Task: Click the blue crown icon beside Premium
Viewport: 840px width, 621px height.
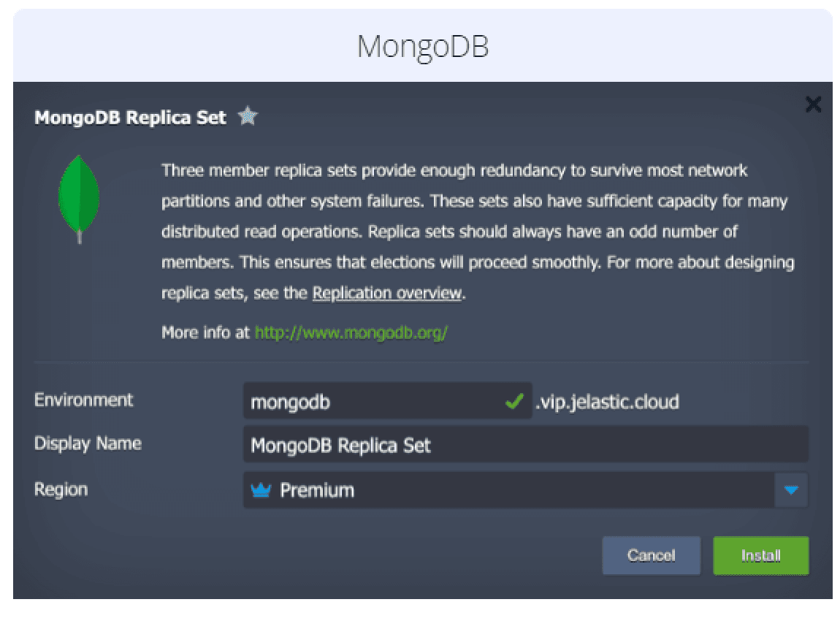Action: [x=261, y=490]
